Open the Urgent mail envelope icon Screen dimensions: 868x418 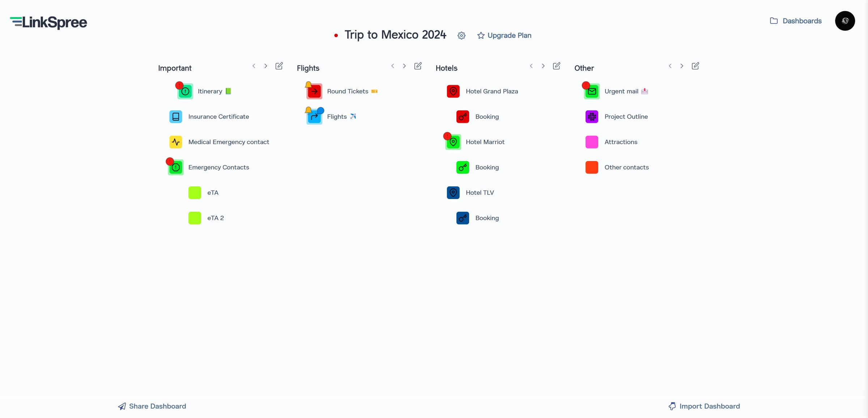point(592,91)
